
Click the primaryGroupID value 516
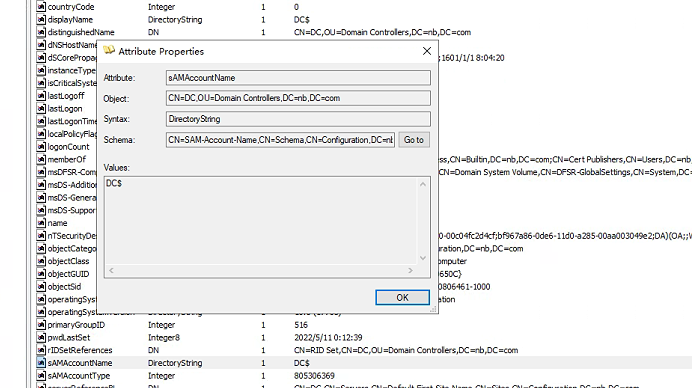pos(301,325)
